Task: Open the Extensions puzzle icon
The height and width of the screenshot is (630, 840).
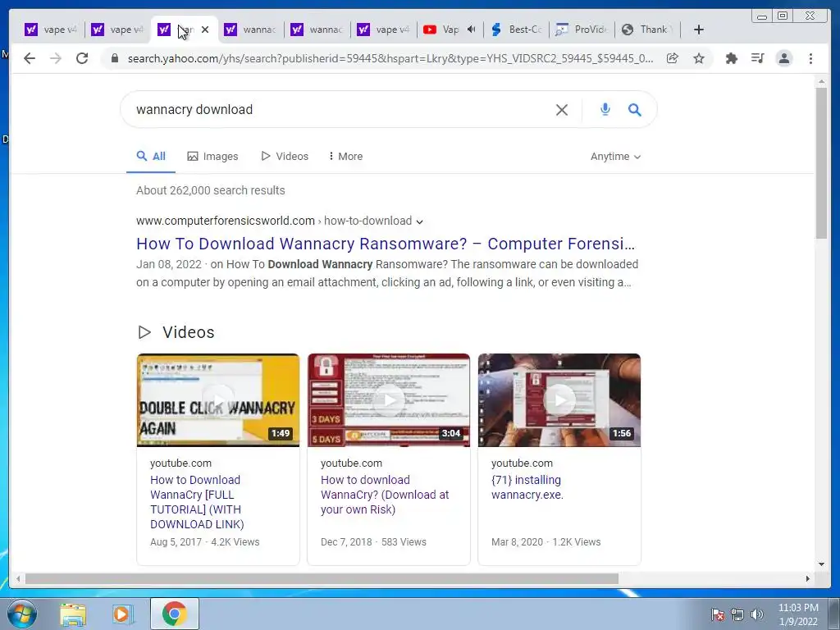Action: (x=731, y=58)
